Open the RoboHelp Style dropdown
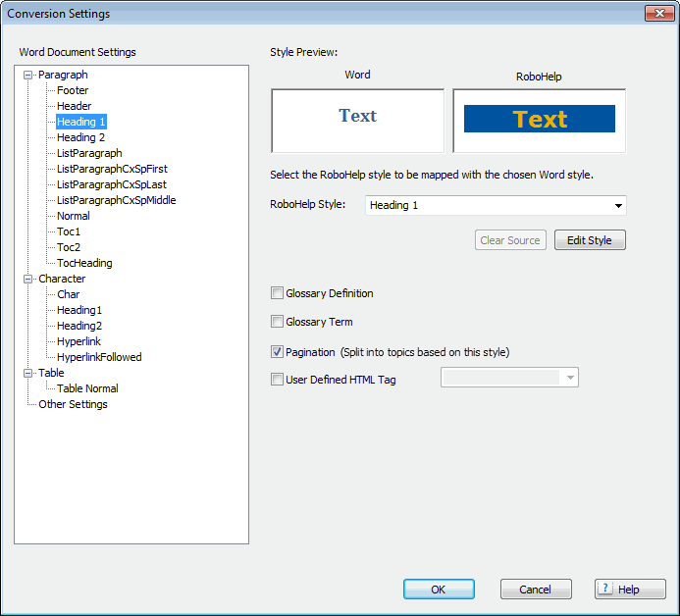 pyautogui.click(x=618, y=206)
